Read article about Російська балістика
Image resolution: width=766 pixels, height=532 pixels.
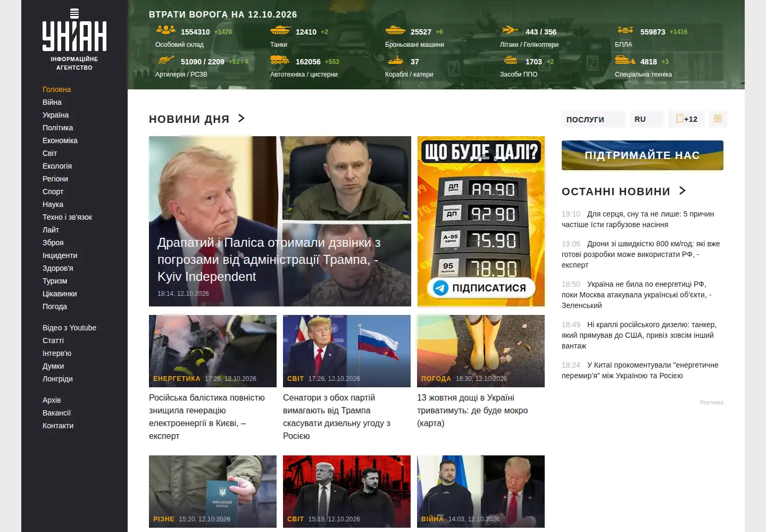click(207, 417)
